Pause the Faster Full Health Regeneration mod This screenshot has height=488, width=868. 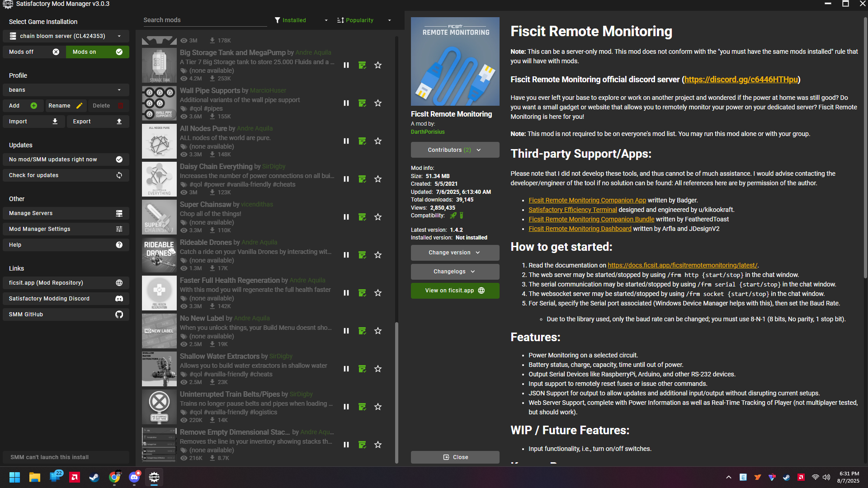pos(346,293)
